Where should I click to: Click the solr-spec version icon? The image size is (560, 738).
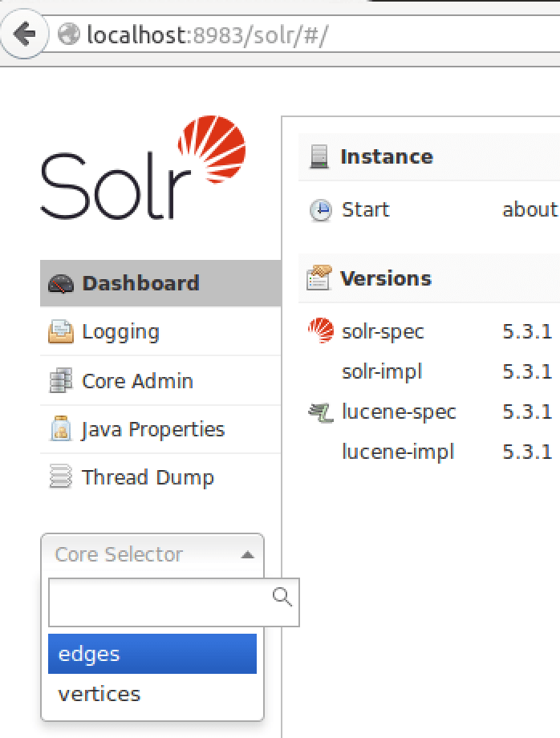tap(320, 331)
